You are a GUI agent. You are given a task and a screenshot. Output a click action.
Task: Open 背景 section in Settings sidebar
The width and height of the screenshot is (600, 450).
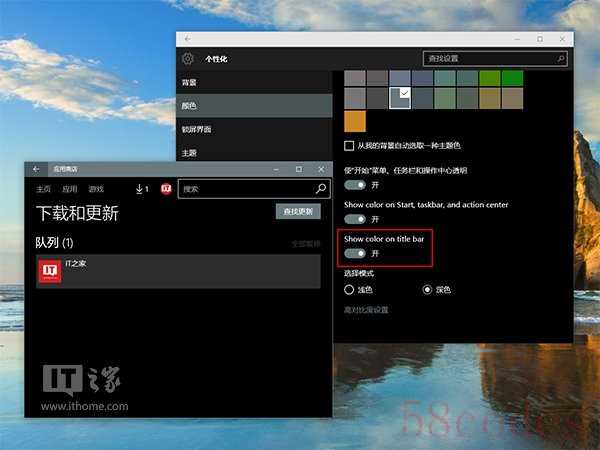point(254,82)
